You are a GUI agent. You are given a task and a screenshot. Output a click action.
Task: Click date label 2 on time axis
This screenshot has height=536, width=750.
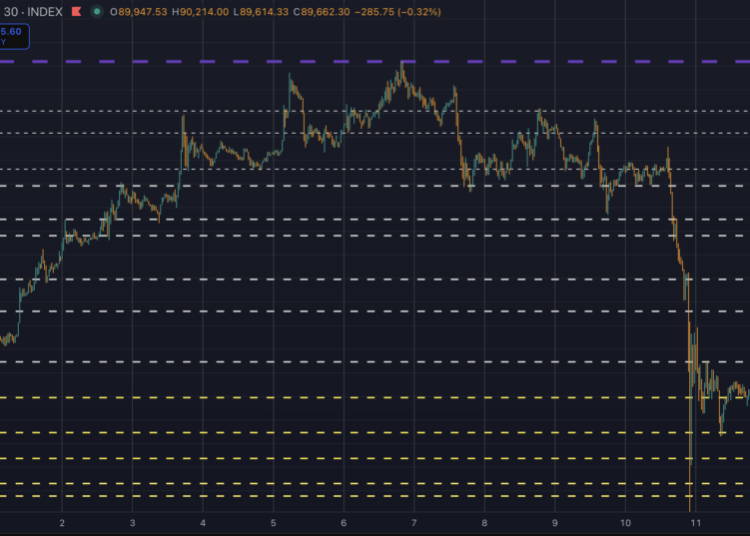tap(62, 523)
